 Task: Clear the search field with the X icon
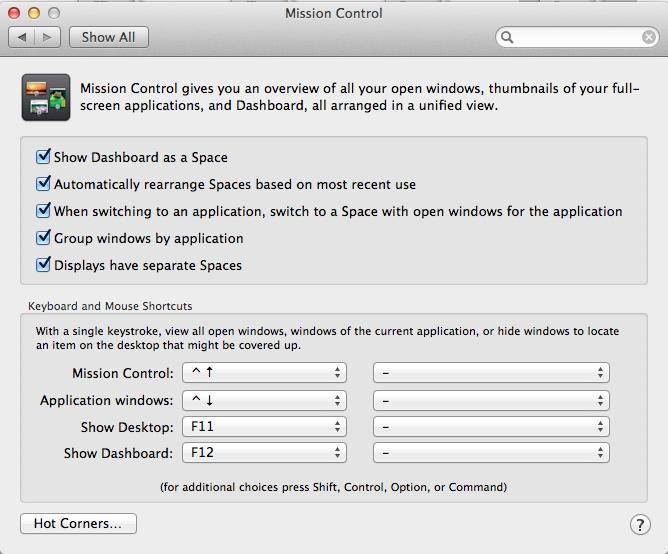tap(648, 38)
